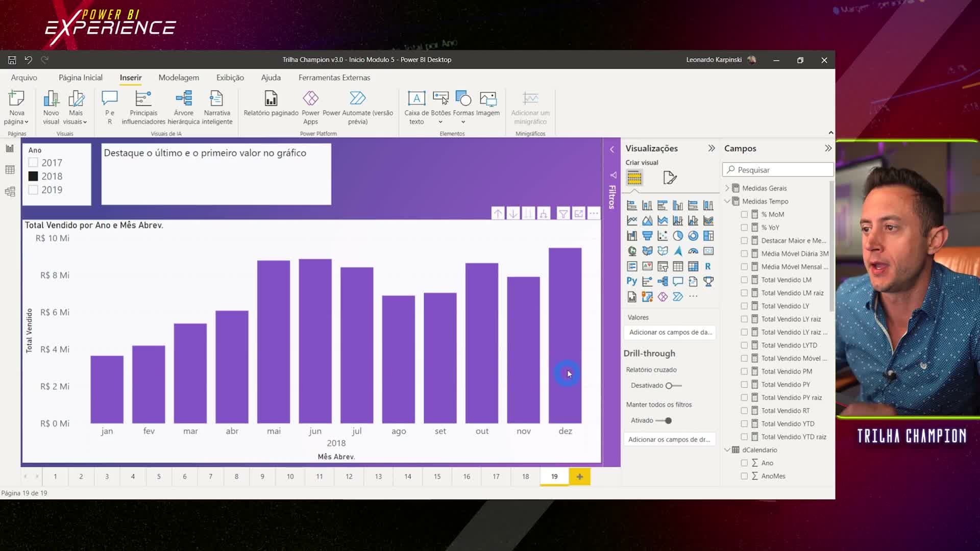980x551 pixels.
Task: Click the Focus mode icon on chart
Action: tap(578, 214)
